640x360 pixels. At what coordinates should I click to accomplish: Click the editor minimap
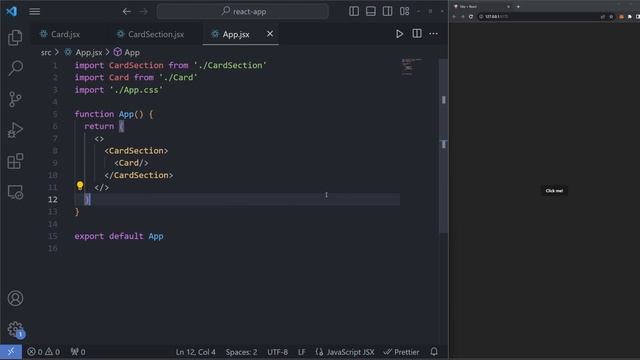coord(411,67)
